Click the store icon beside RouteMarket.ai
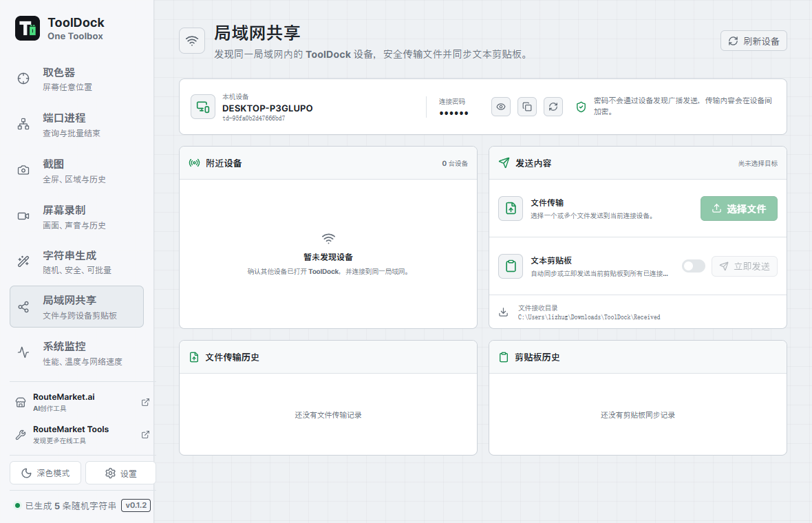This screenshot has width=812, height=523. (21, 403)
